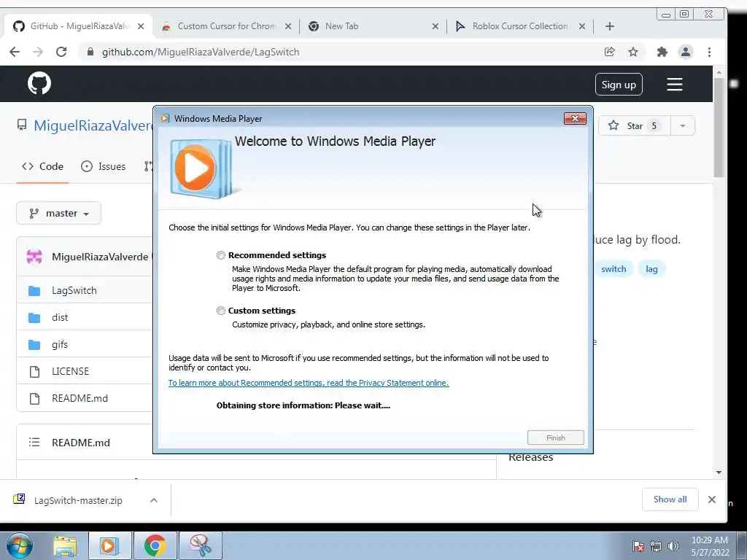This screenshot has width=747, height=560.
Task: Click the lock site information icon
Action: pos(90,52)
